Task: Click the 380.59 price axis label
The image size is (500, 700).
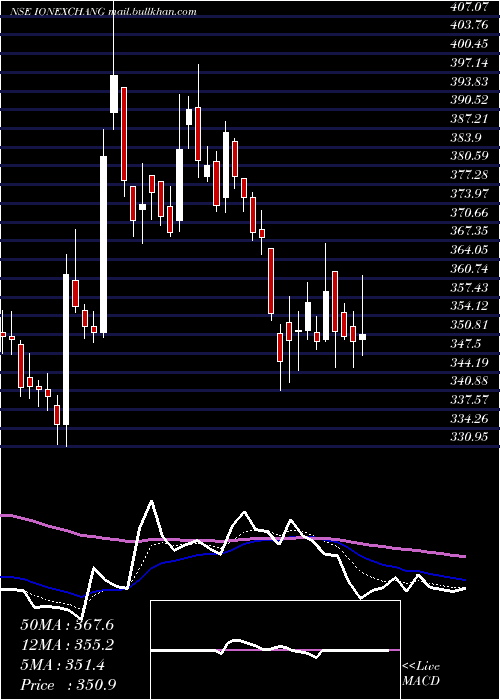Action: coord(470,156)
